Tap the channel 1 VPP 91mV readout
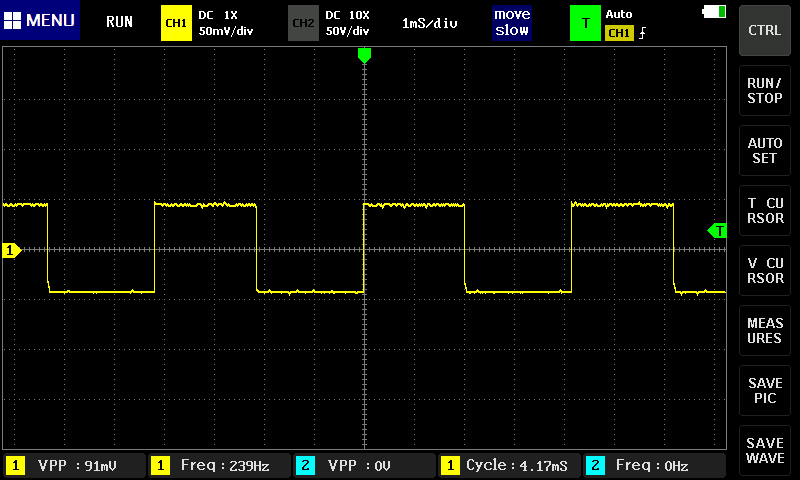 (x=74, y=465)
